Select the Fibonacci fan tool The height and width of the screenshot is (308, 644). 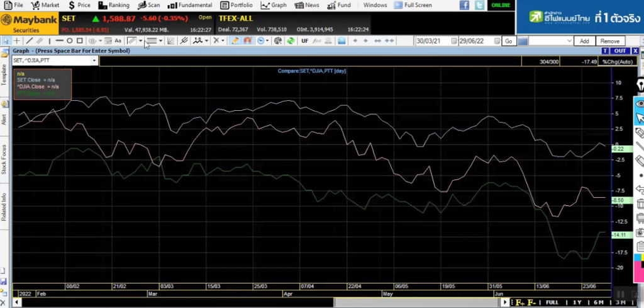pyautogui.click(x=172, y=41)
